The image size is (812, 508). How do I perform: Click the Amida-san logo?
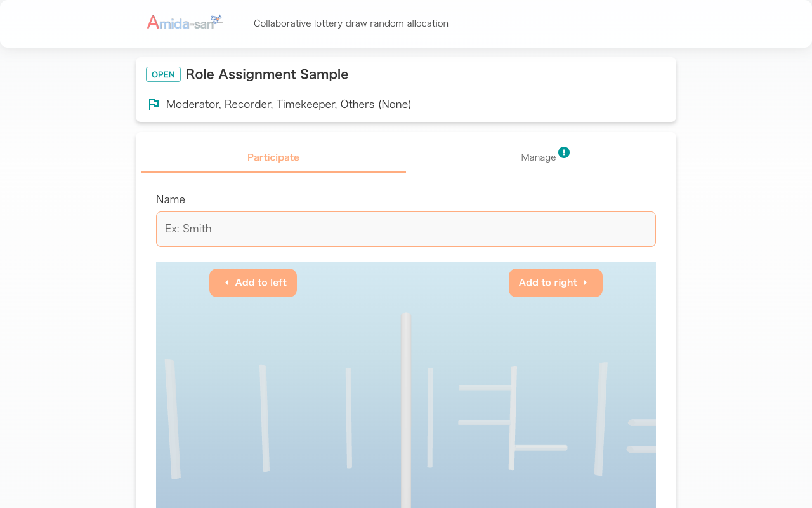pyautogui.click(x=184, y=23)
